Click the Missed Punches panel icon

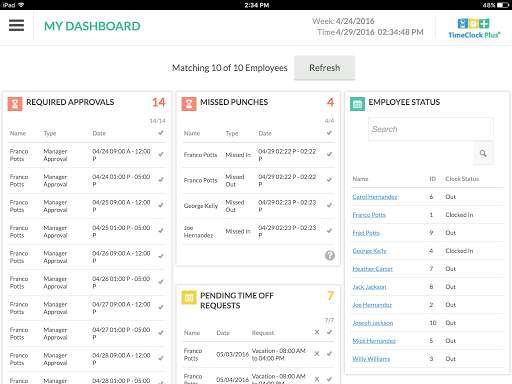point(189,104)
